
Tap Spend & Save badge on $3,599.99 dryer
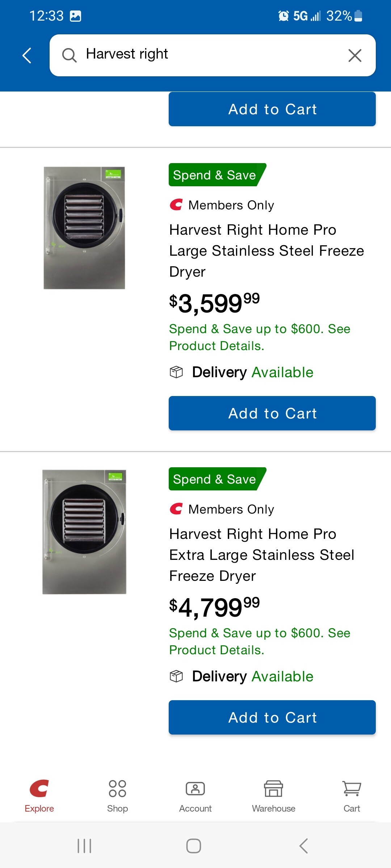(215, 175)
